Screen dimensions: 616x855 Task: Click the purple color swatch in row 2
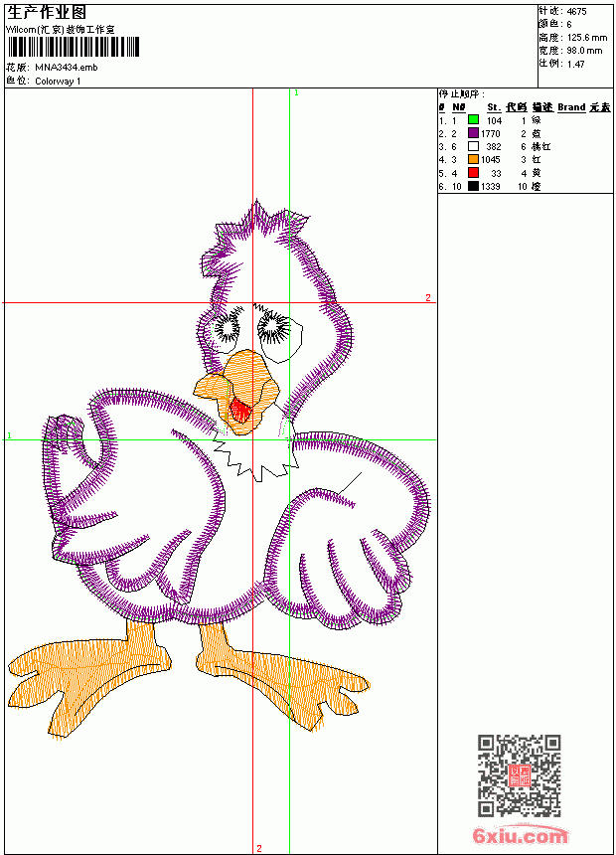pyautogui.click(x=473, y=133)
